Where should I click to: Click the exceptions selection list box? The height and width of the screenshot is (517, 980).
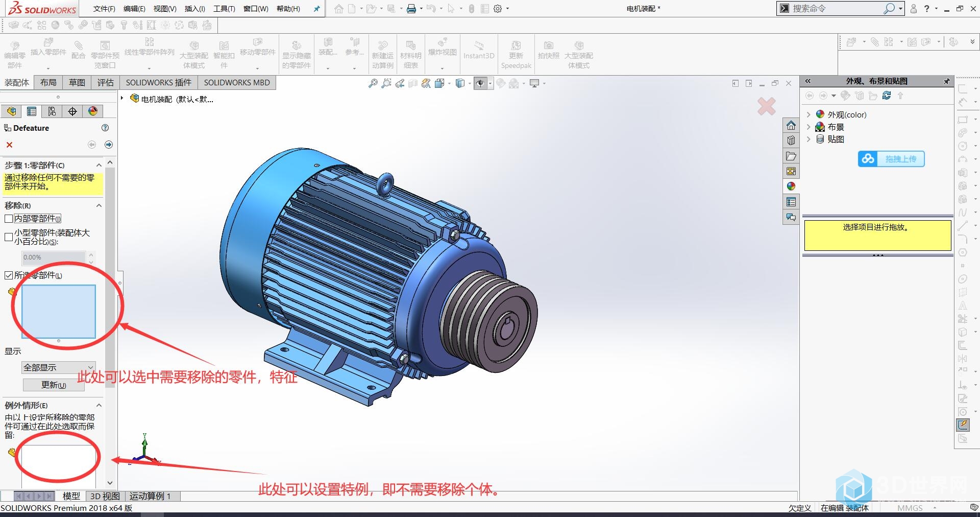point(59,466)
